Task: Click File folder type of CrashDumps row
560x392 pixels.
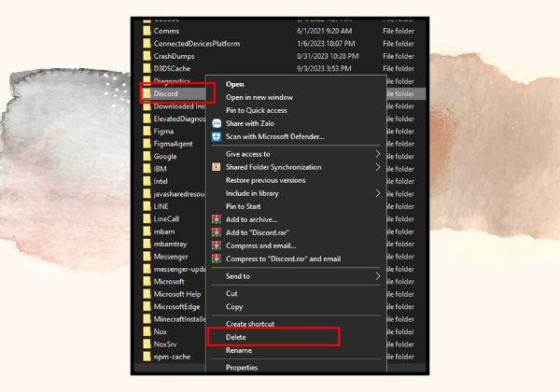Action: coord(399,56)
